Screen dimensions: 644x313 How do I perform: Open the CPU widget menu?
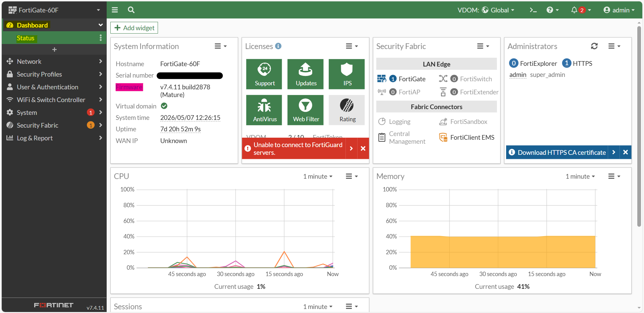click(352, 176)
